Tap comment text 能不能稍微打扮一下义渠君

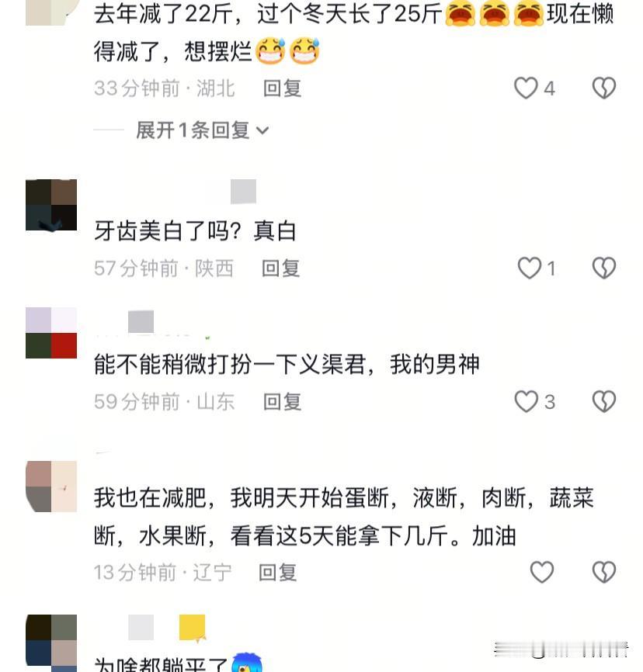(230, 365)
